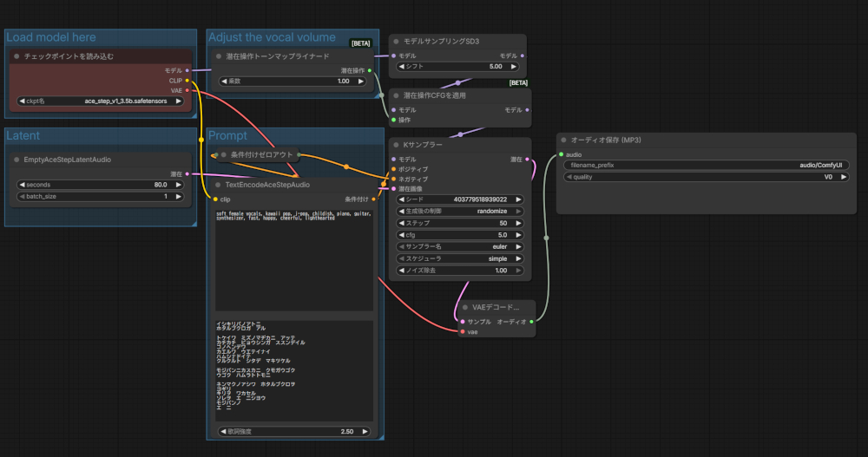Collapse the チェックポイントを読み込む node
This screenshot has height=457, width=868.
16,56
